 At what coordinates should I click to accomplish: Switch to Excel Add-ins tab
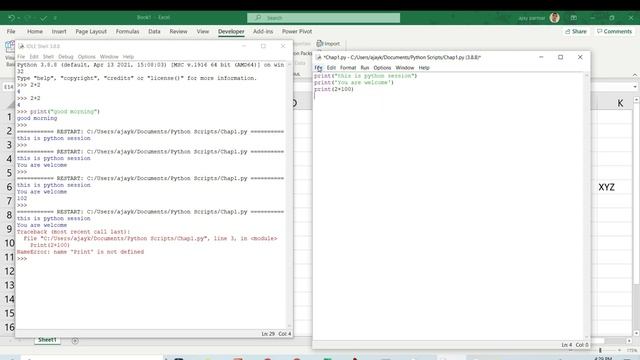coord(263,31)
